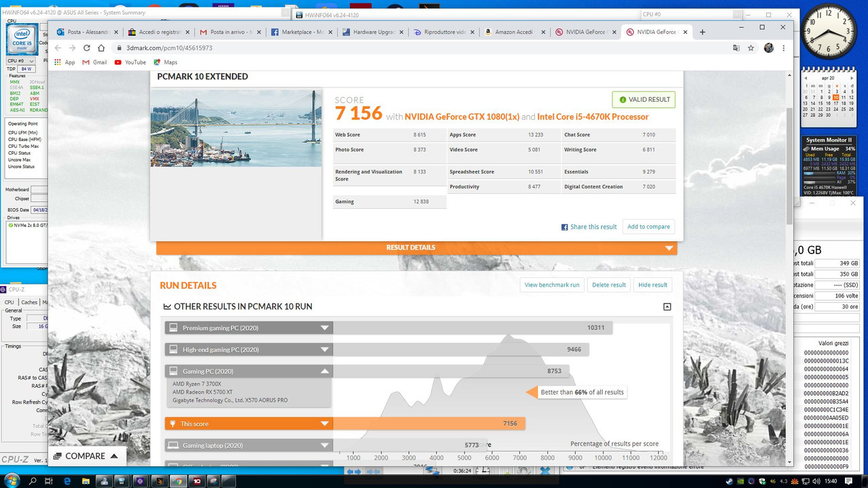
Task: Reload the 3dmark page in Chrome
Action: click(x=87, y=48)
